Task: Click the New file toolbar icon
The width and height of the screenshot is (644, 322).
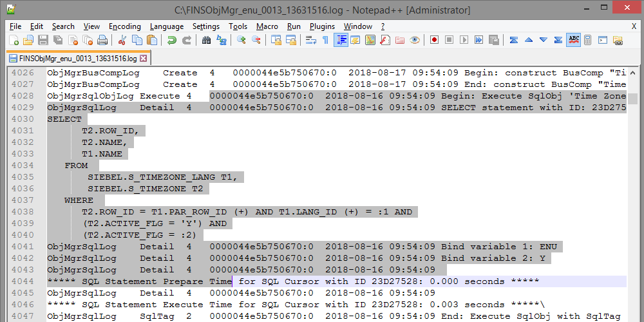Action: pos(14,40)
